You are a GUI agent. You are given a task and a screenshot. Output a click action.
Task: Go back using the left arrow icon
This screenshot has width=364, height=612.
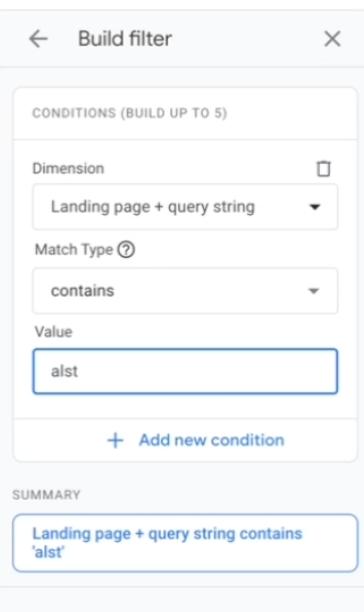[x=38, y=39]
